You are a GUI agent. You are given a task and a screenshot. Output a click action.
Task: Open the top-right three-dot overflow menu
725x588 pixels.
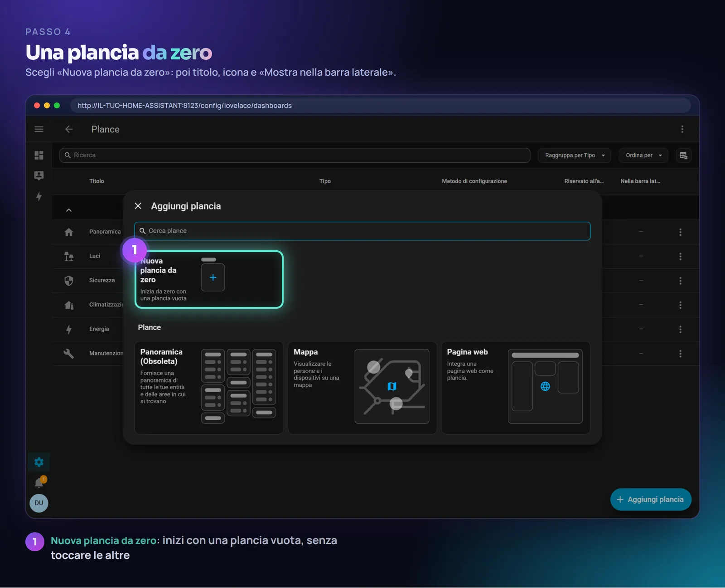point(682,129)
